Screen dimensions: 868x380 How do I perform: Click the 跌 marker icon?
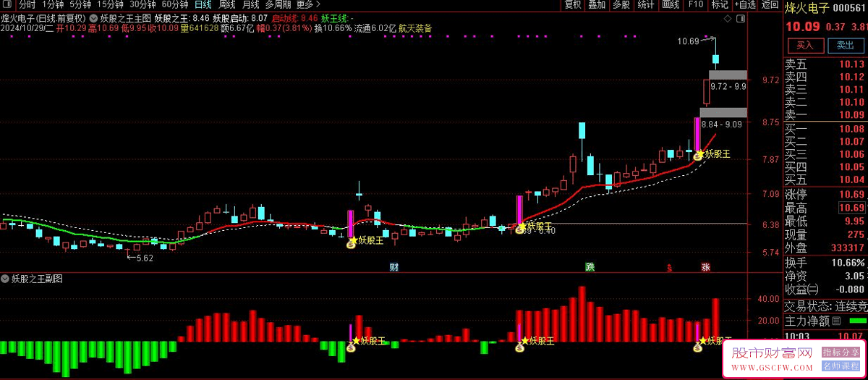[x=590, y=267]
